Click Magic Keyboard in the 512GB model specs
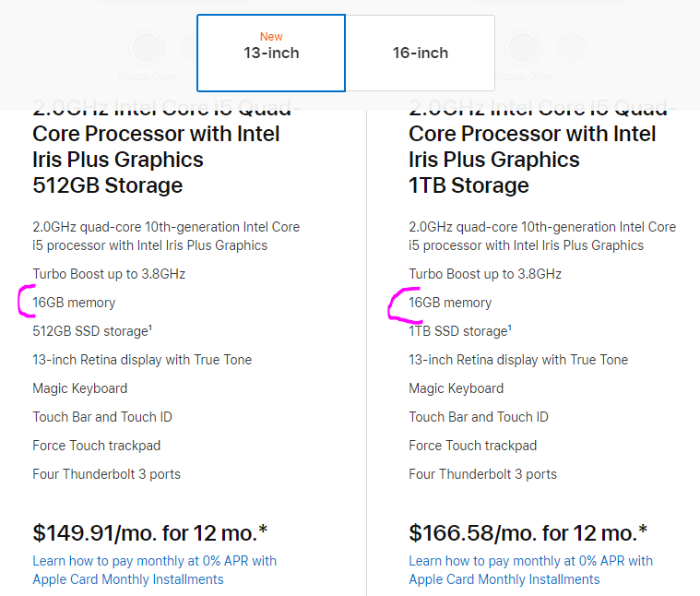Image resolution: width=700 pixels, height=596 pixels. [80, 388]
